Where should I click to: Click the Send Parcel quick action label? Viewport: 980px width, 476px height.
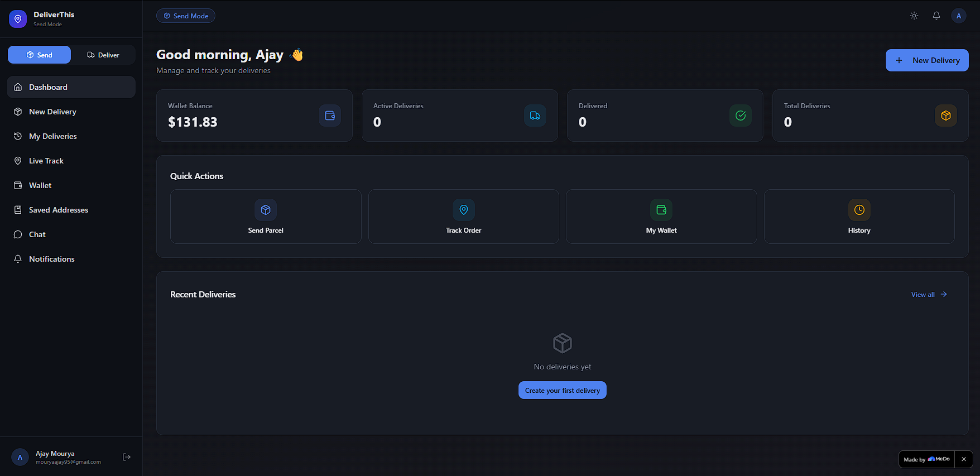pos(266,230)
